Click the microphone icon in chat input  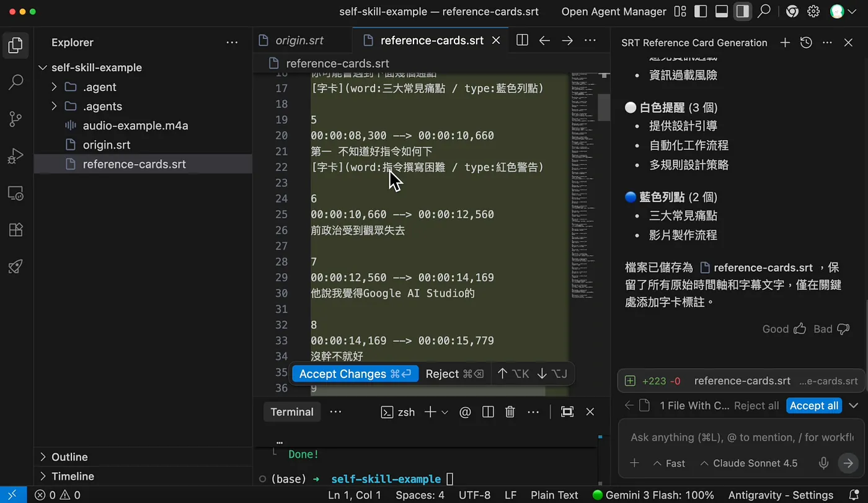pos(824,463)
